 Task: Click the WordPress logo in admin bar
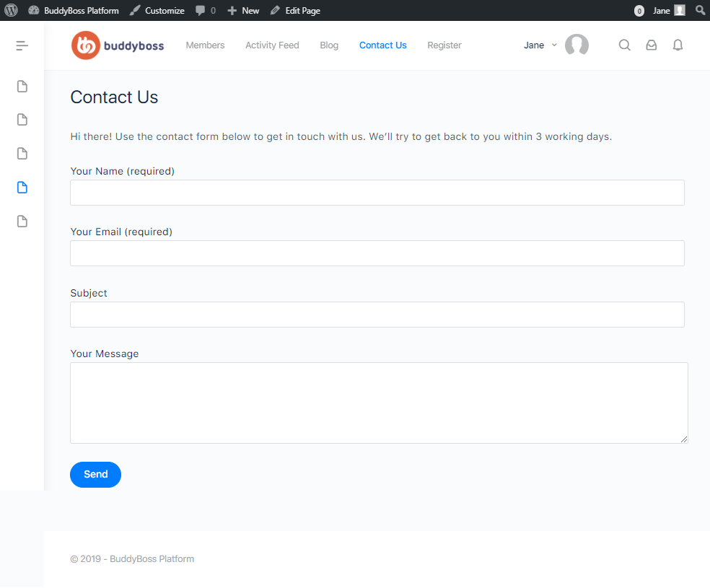[11, 10]
